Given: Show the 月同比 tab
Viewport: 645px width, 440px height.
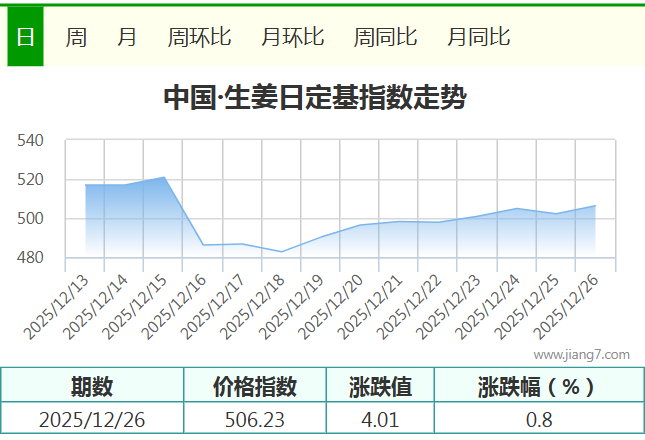Looking at the screenshot, I should click(478, 37).
